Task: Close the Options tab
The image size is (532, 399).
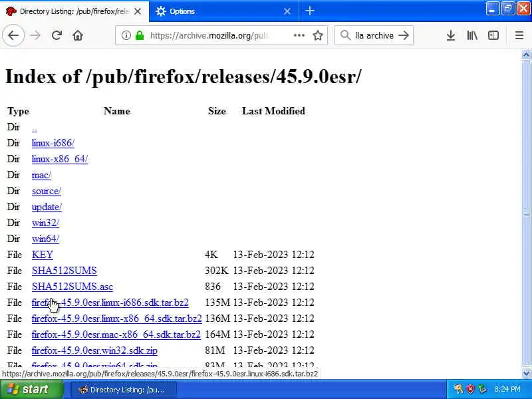Action: pyautogui.click(x=287, y=11)
